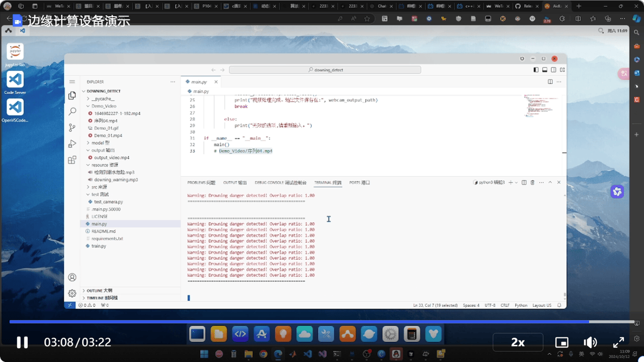The height and width of the screenshot is (362, 644).
Task: Open the Extensions view in activity bar
Action: [72, 160]
